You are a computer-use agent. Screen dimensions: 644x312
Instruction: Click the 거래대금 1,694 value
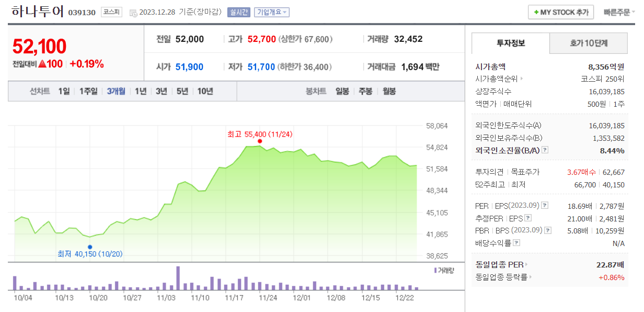pyautogui.click(x=412, y=67)
